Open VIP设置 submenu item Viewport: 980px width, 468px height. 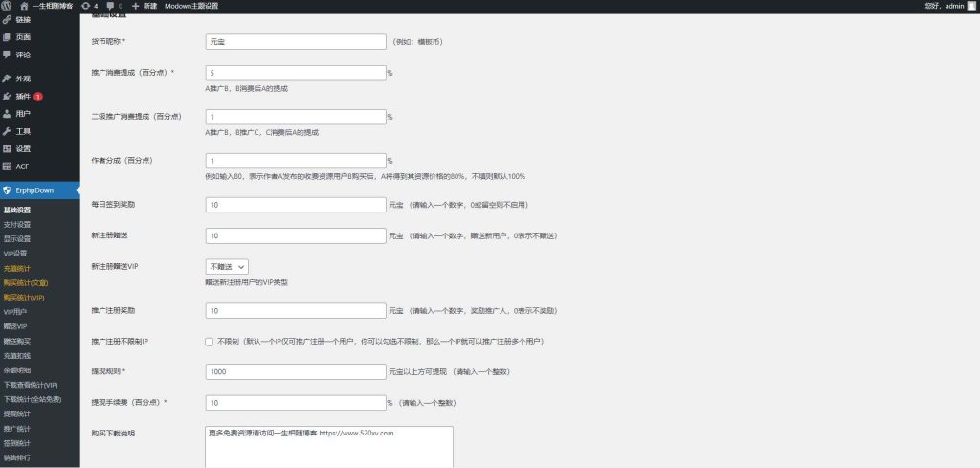15,254
